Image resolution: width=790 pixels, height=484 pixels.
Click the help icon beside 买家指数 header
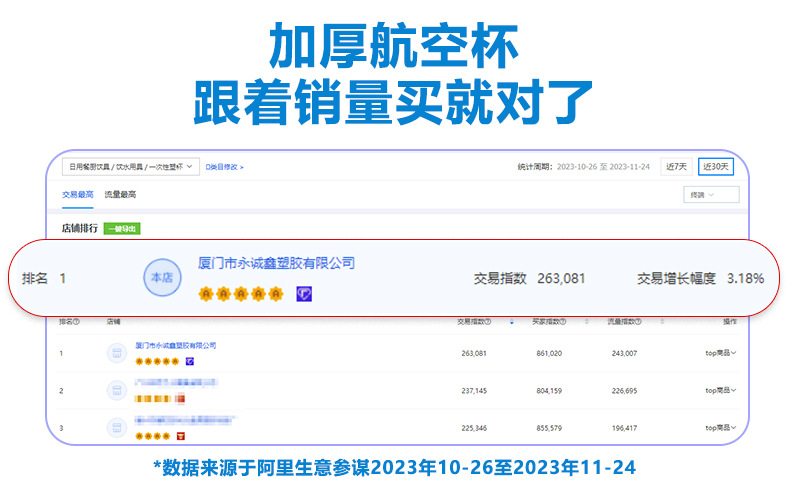[x=563, y=322]
